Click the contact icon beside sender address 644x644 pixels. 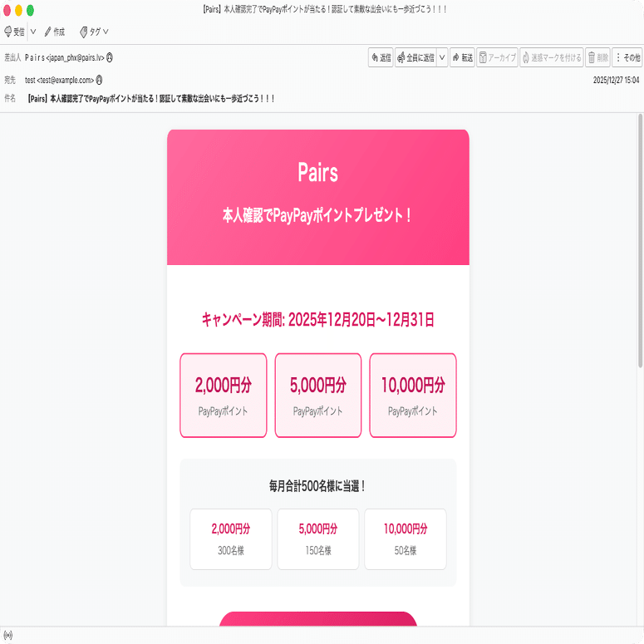(x=110, y=57)
